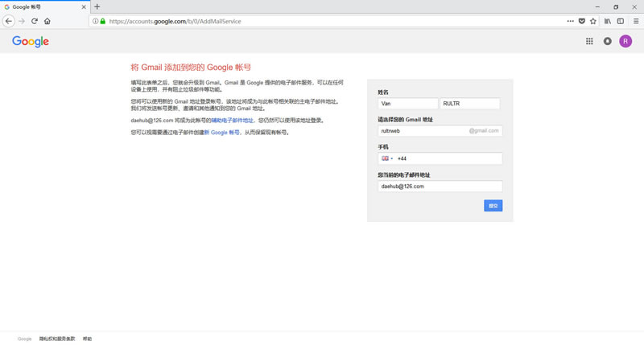The image size is (644, 345).
Task: Edit the last name field containing RULTR
Action: pos(470,104)
